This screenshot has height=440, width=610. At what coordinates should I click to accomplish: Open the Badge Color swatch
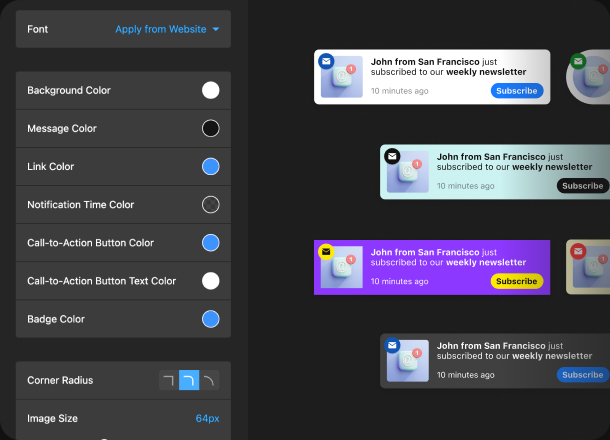[x=211, y=319]
